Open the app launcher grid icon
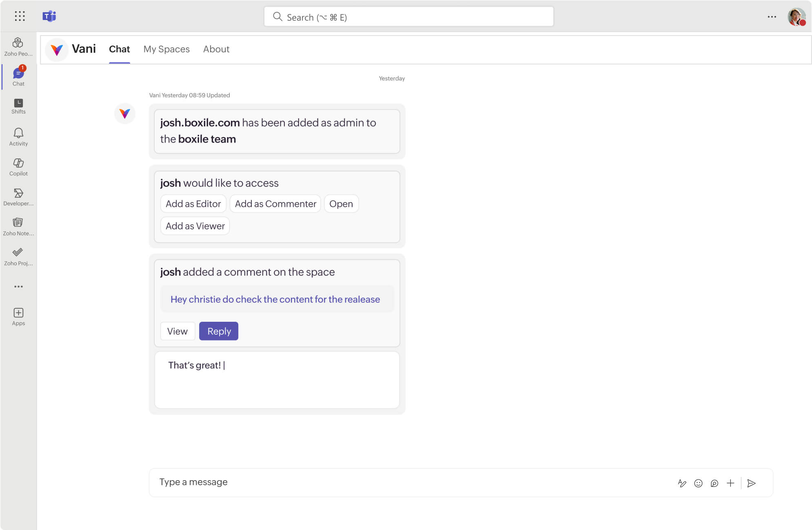Viewport: 812px width, 530px height. pyautogui.click(x=20, y=16)
